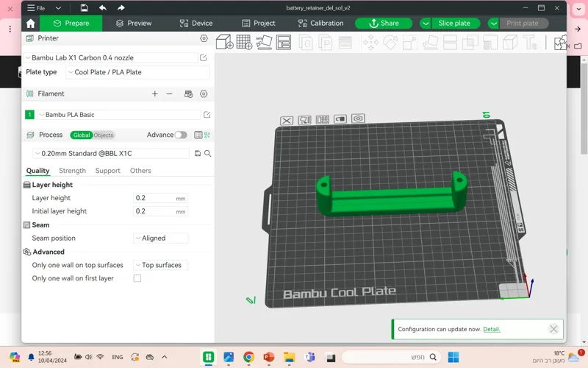Open the Bambu Lab X1 Carbon printer dropdown

click(111, 58)
